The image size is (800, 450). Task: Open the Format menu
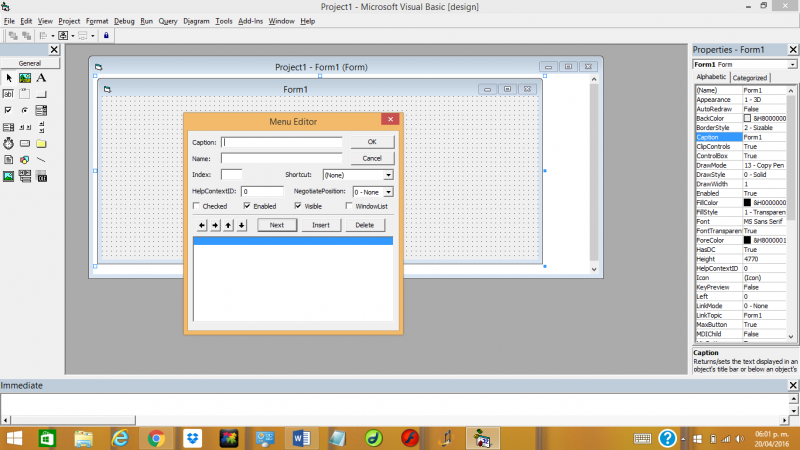click(x=97, y=21)
